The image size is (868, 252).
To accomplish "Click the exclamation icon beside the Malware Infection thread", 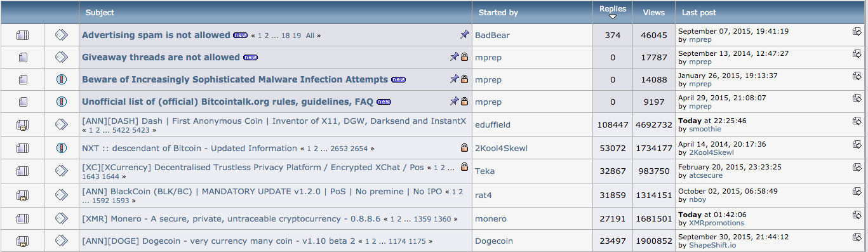I will (x=61, y=79).
